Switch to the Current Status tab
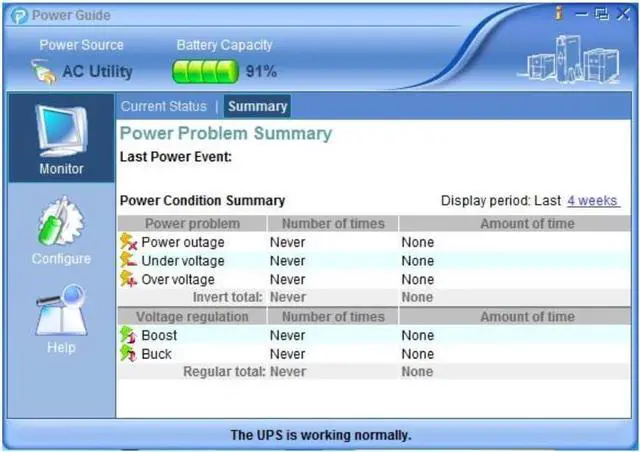 point(163,107)
